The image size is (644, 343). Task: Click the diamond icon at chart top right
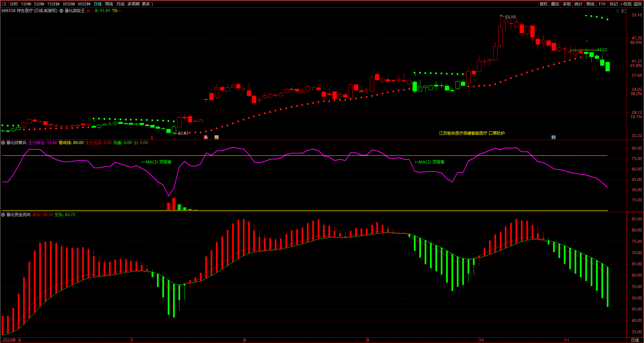click(x=617, y=11)
